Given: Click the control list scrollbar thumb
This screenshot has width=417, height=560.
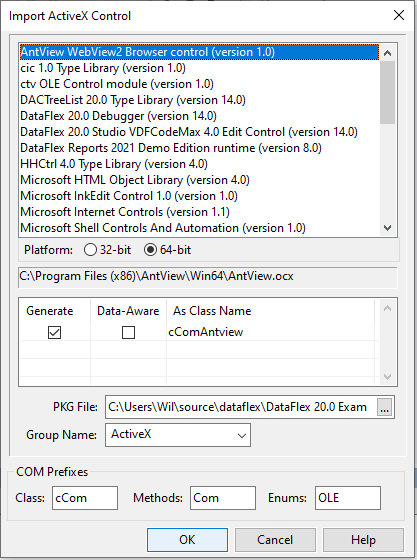Looking at the screenshot, I should point(387,92).
